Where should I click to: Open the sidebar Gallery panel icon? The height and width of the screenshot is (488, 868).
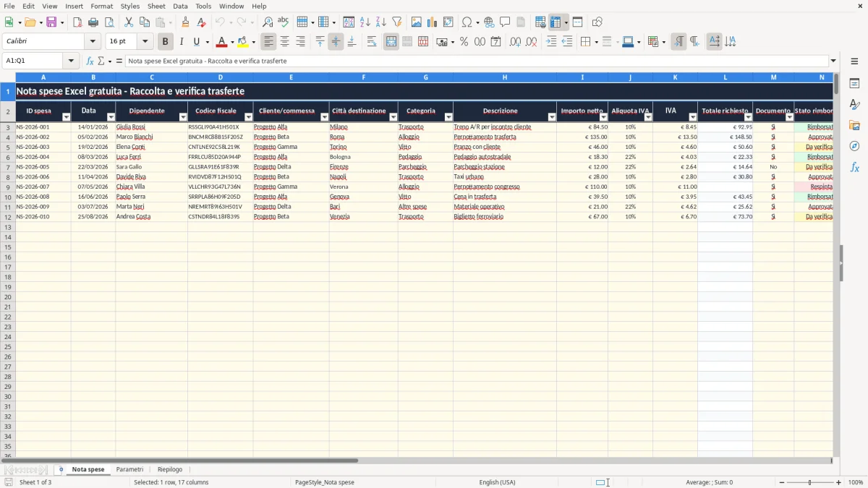point(854,125)
